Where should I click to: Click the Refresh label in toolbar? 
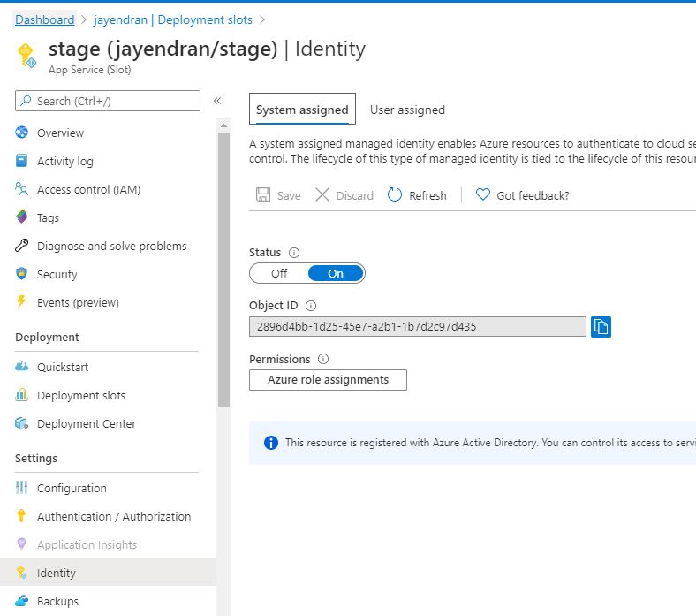[427, 195]
